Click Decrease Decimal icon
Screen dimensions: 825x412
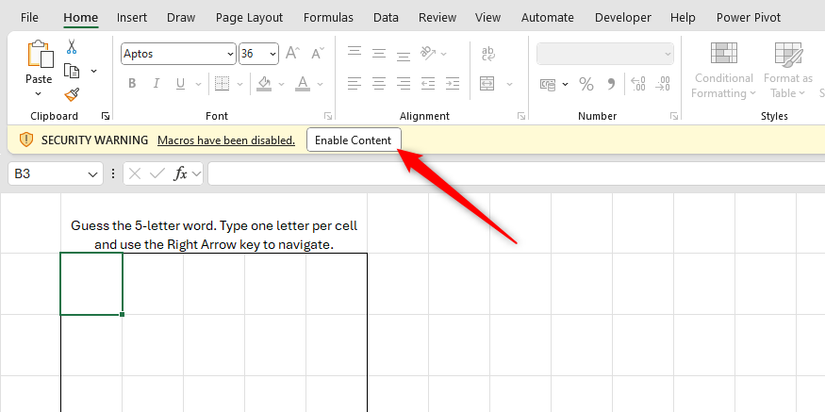click(x=663, y=84)
